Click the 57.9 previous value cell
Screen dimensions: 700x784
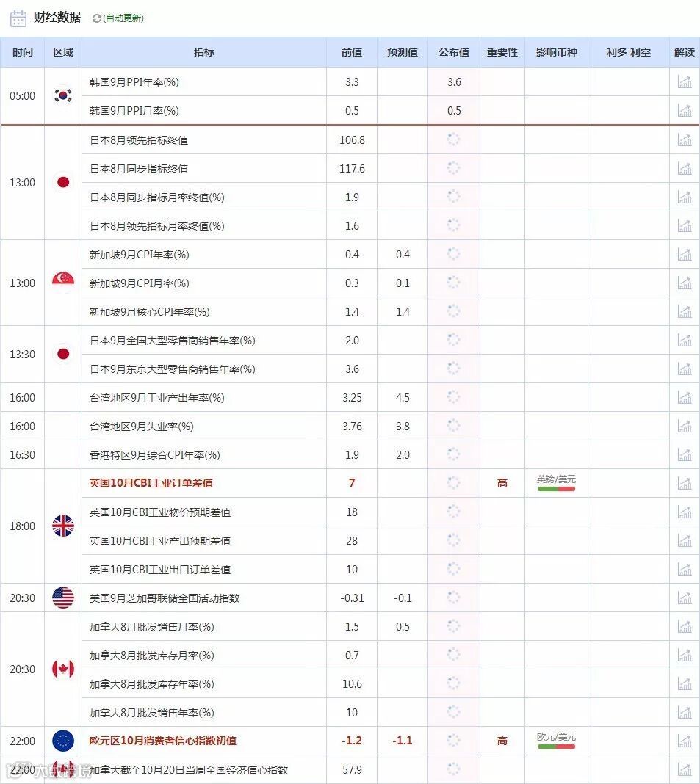click(352, 769)
